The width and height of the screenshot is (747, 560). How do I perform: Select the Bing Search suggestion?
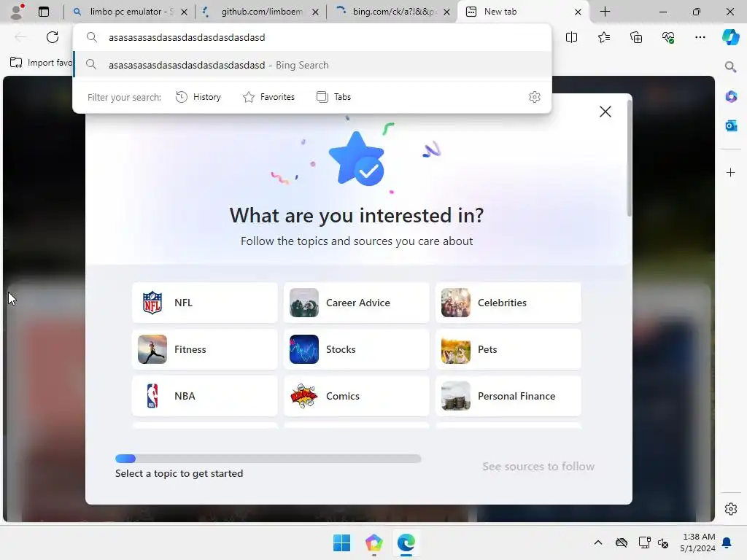click(312, 65)
